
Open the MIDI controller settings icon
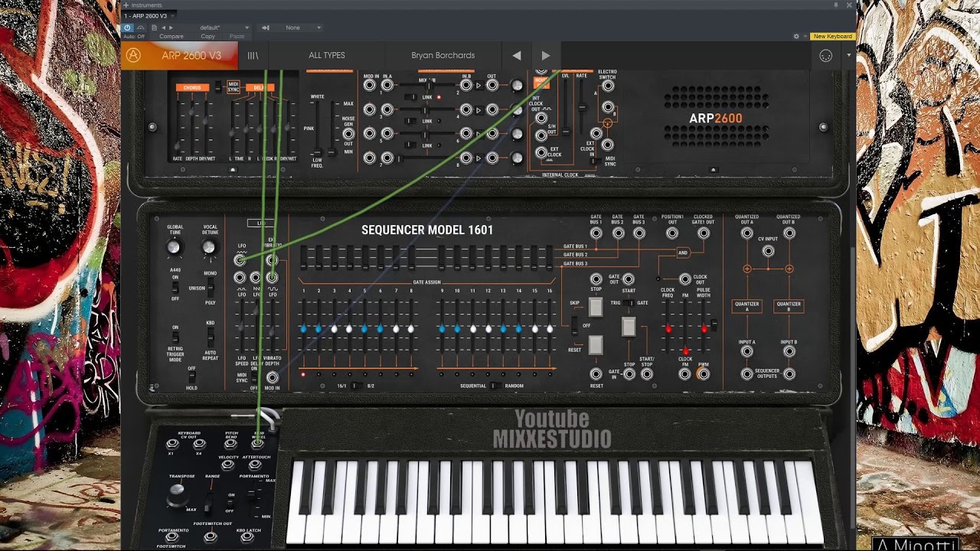click(x=825, y=55)
